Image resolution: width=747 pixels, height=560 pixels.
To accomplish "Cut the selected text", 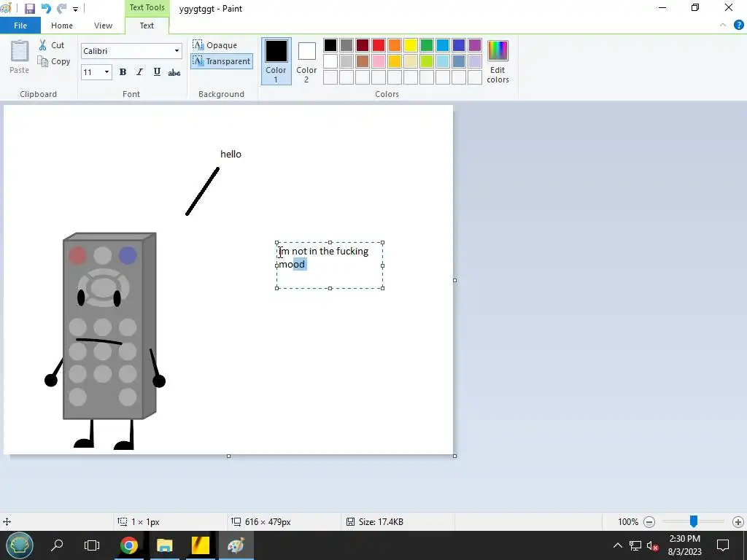I will pyautogui.click(x=52, y=45).
